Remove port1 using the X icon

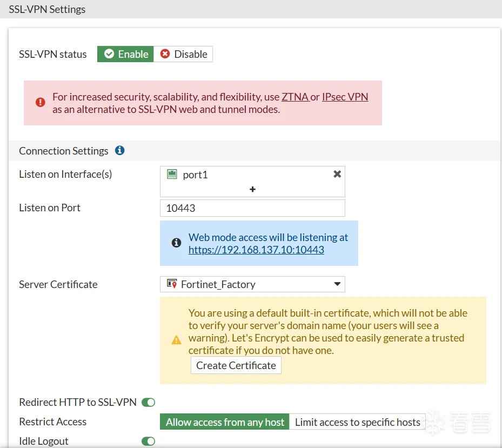tap(337, 174)
